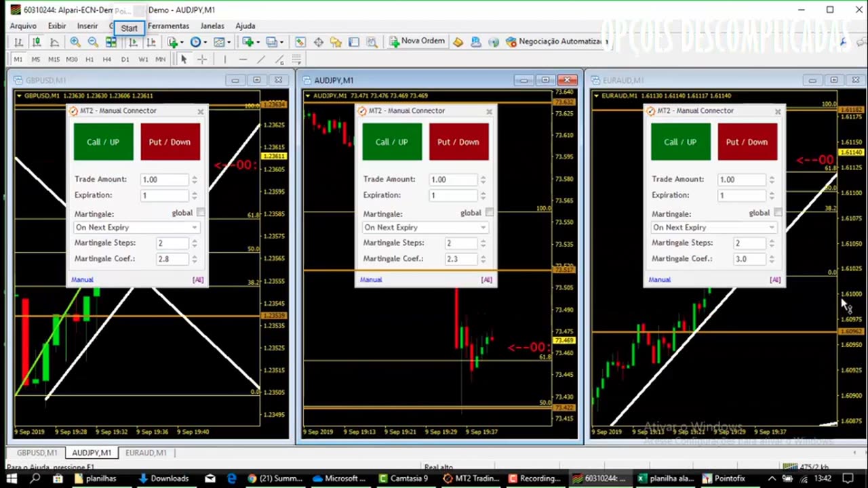Select the crosshair tool
The height and width of the screenshot is (488, 868).
[201, 60]
